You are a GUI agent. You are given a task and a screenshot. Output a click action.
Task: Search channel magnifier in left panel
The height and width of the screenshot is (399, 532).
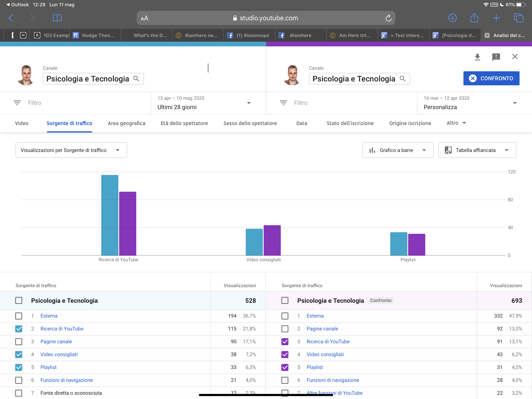point(136,79)
